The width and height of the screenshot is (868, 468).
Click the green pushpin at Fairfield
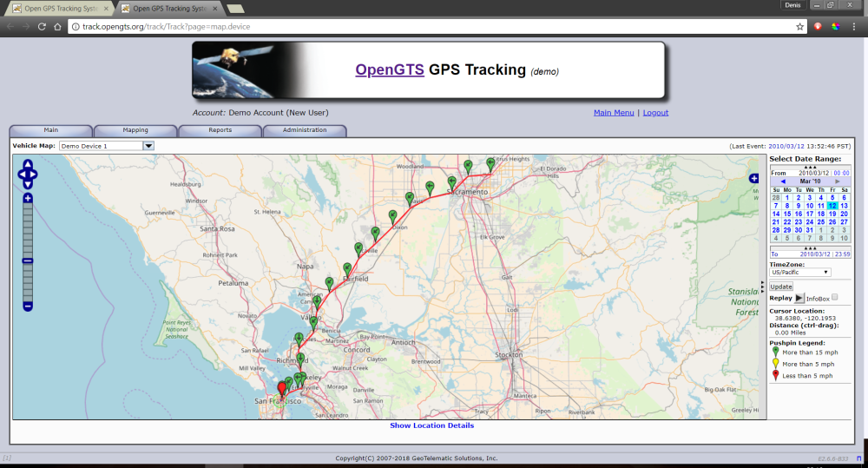point(347,270)
